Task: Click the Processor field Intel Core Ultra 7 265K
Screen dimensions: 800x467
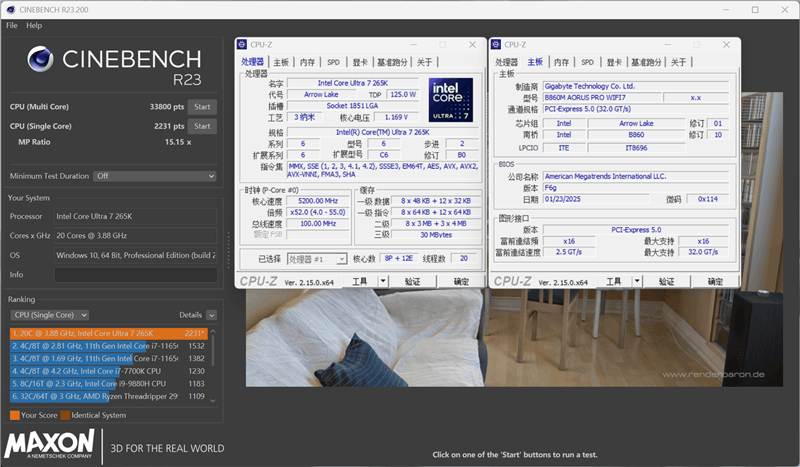Action: click(x=136, y=216)
